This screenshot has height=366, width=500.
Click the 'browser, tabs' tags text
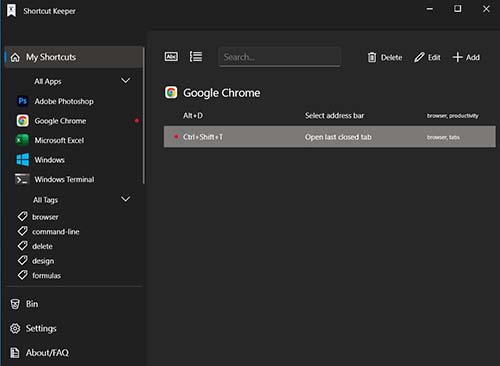click(x=443, y=137)
